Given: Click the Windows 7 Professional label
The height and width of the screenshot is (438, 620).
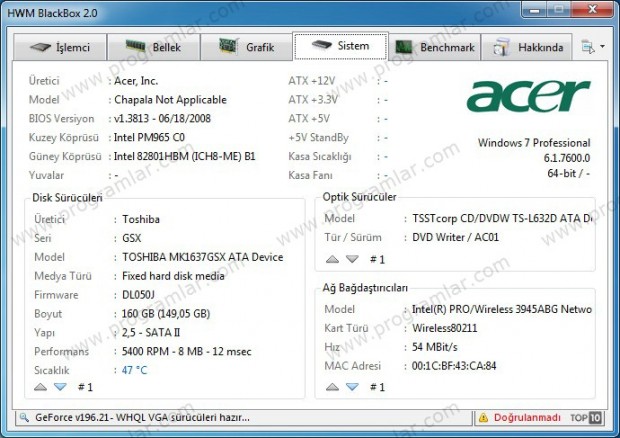Looking at the screenshot, I should pyautogui.click(x=534, y=143).
